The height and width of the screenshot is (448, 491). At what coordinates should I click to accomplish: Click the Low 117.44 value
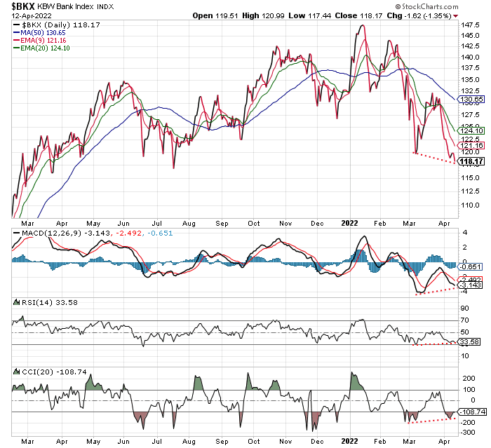click(310, 15)
